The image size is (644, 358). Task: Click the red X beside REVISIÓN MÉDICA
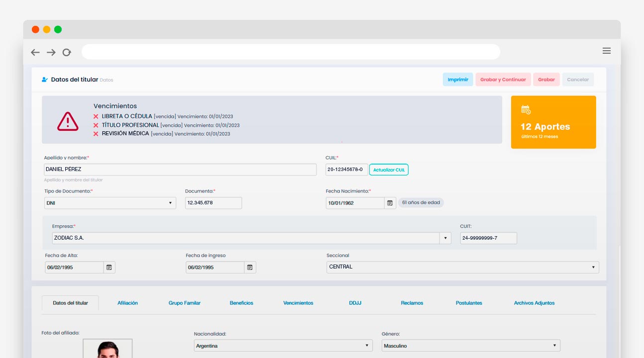pyautogui.click(x=96, y=134)
